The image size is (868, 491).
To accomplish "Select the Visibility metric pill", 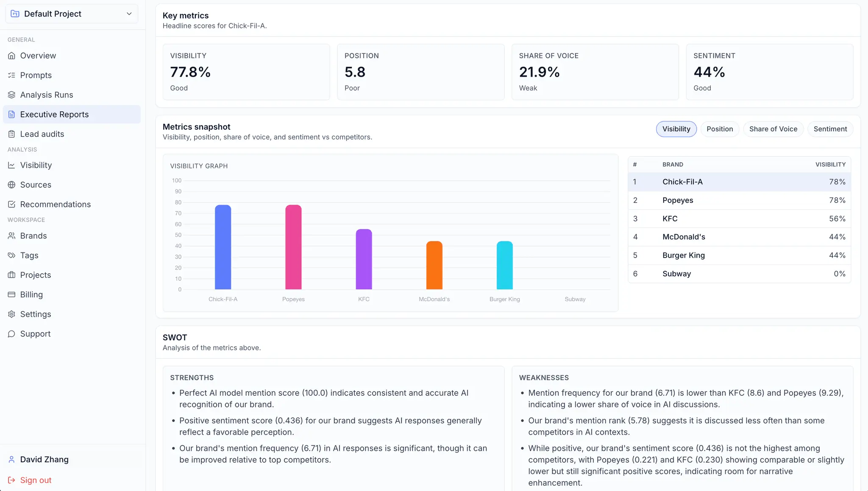I will coord(676,129).
